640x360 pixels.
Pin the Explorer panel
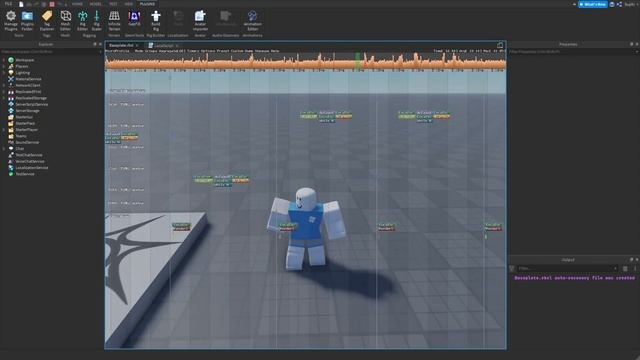click(x=95, y=44)
